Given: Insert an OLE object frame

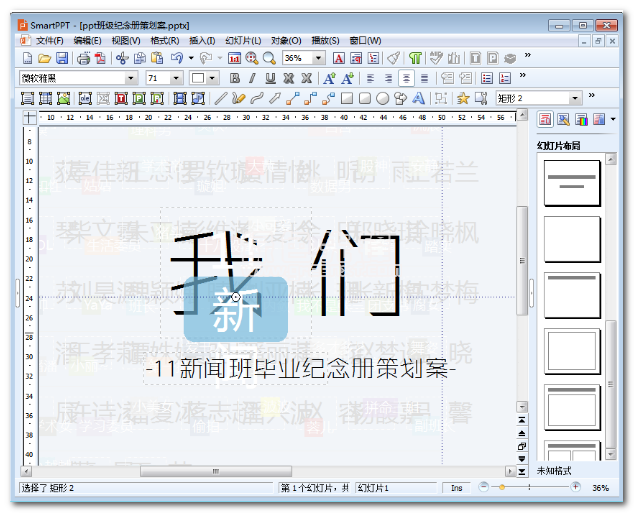Looking at the screenshot, I should click(x=85, y=98).
